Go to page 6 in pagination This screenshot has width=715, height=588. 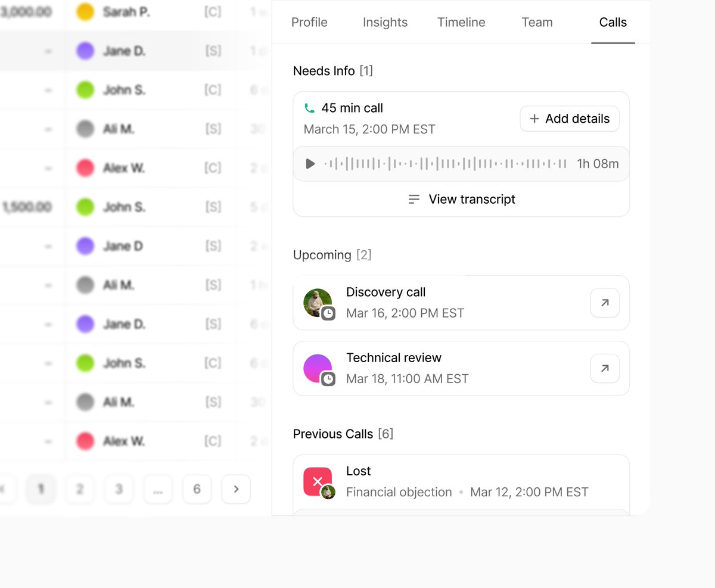point(197,489)
